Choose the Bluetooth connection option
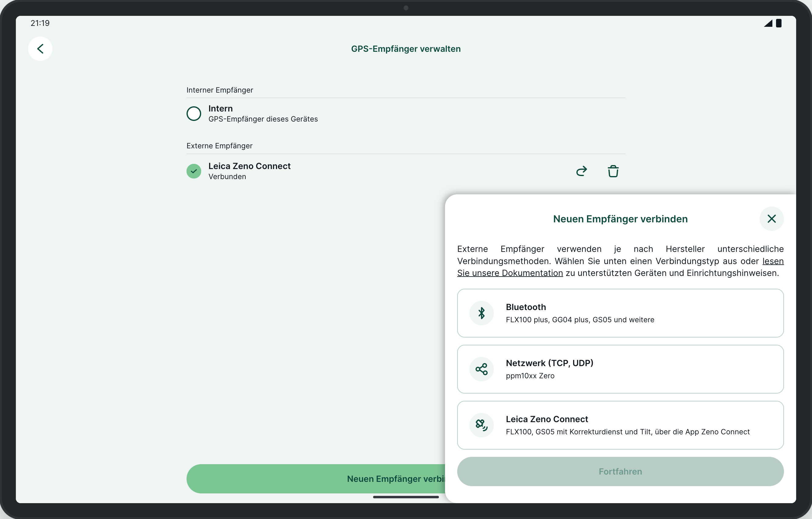This screenshot has height=519, width=812. pos(620,313)
